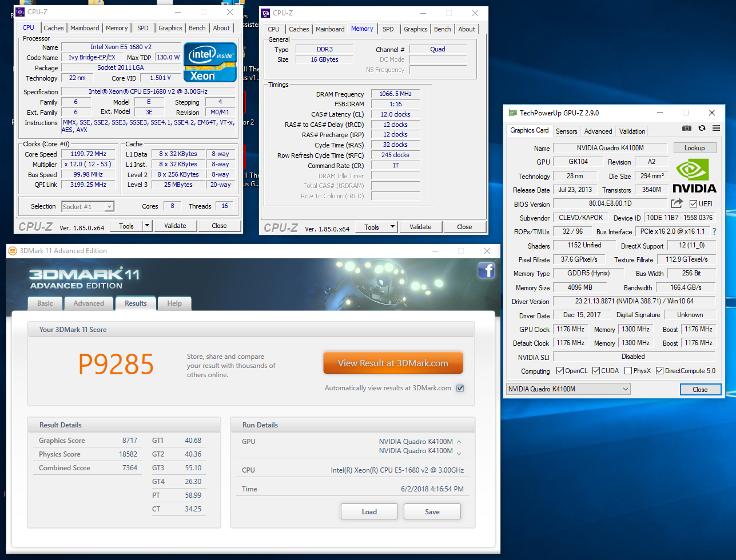The height and width of the screenshot is (560, 736).
Task: Refresh GPU-Z data with the refresh icon
Action: (702, 129)
